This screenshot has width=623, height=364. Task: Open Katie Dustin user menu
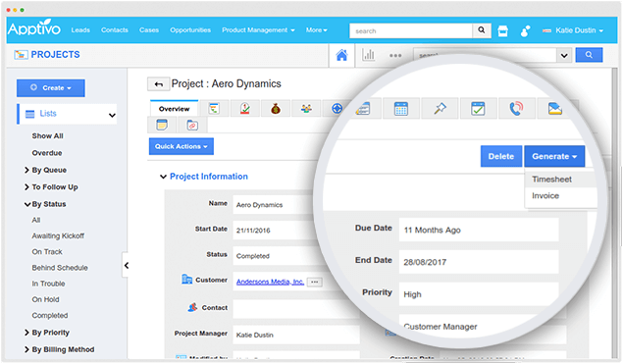click(573, 30)
